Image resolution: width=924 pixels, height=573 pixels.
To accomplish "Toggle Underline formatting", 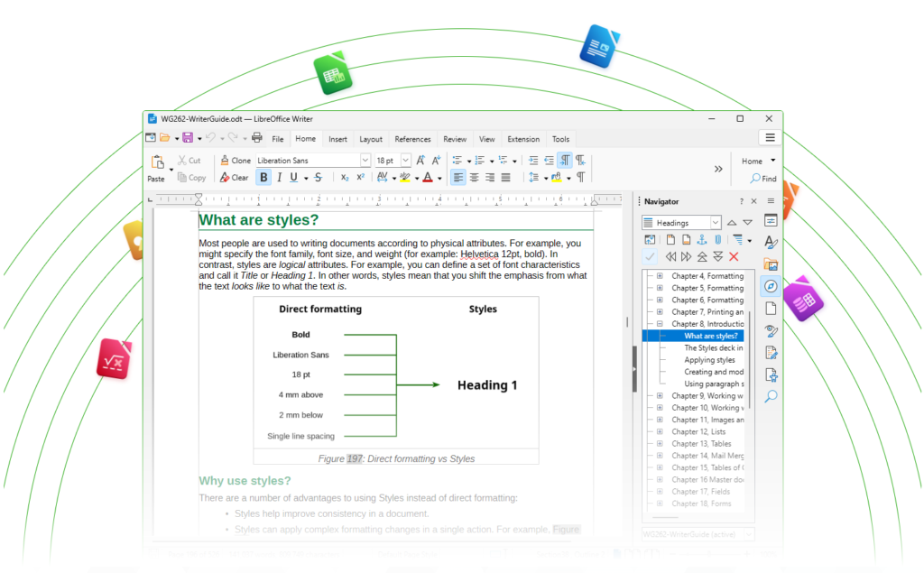I will [293, 178].
